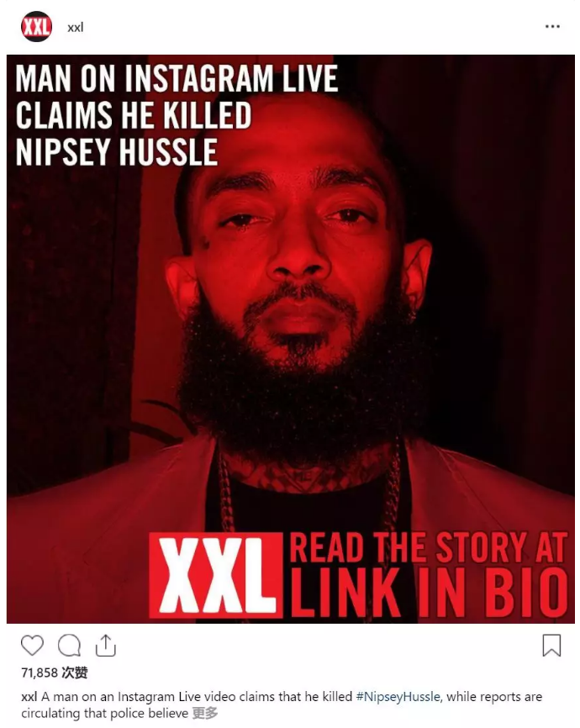Share the post using the share arrow icon
The height and width of the screenshot is (728, 580).
pos(105,645)
